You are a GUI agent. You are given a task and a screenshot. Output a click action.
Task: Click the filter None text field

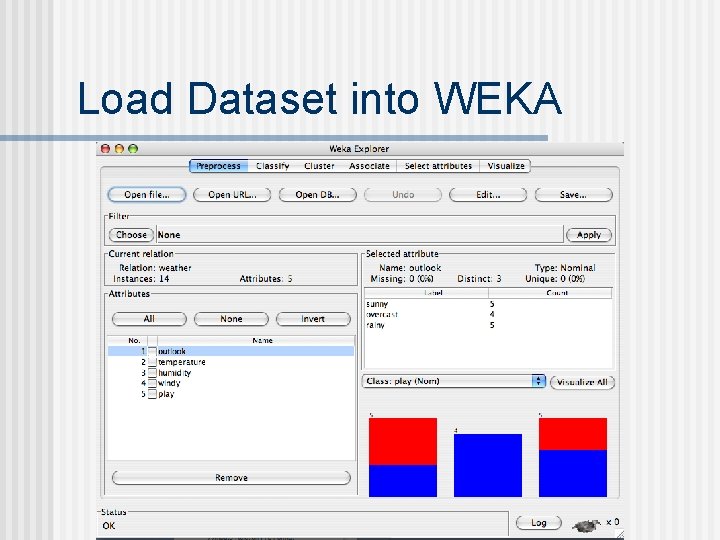tap(360, 235)
